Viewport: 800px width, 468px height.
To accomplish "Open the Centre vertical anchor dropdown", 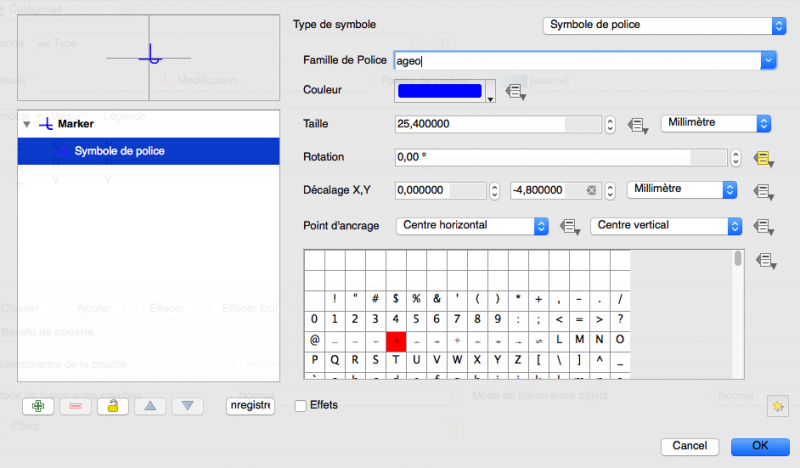I will click(x=668, y=226).
